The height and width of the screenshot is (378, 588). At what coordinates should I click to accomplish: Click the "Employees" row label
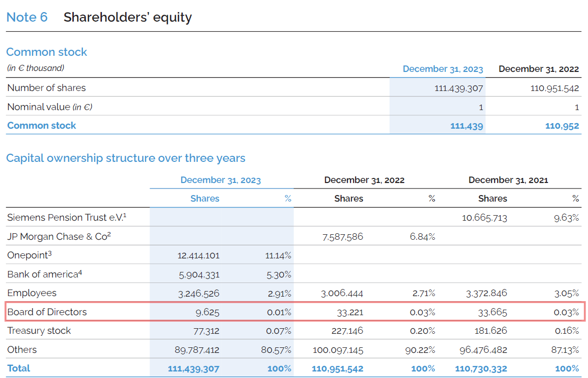[32, 293]
